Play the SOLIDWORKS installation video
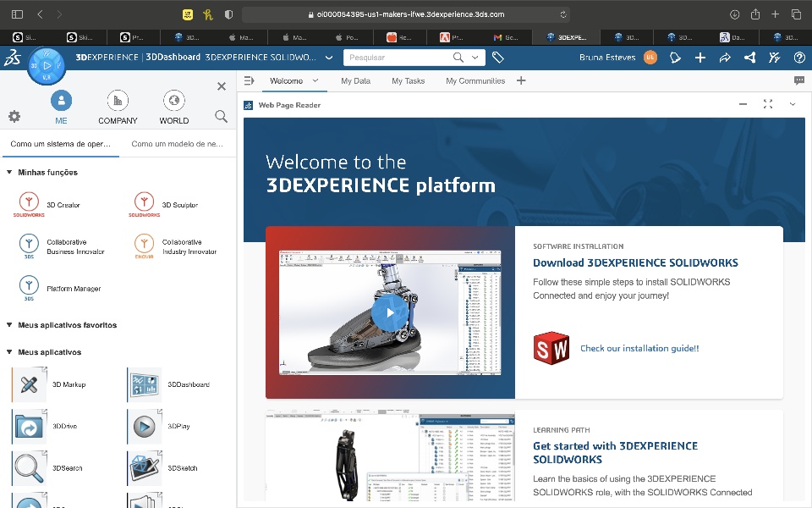The height and width of the screenshot is (508, 812). 389,313
